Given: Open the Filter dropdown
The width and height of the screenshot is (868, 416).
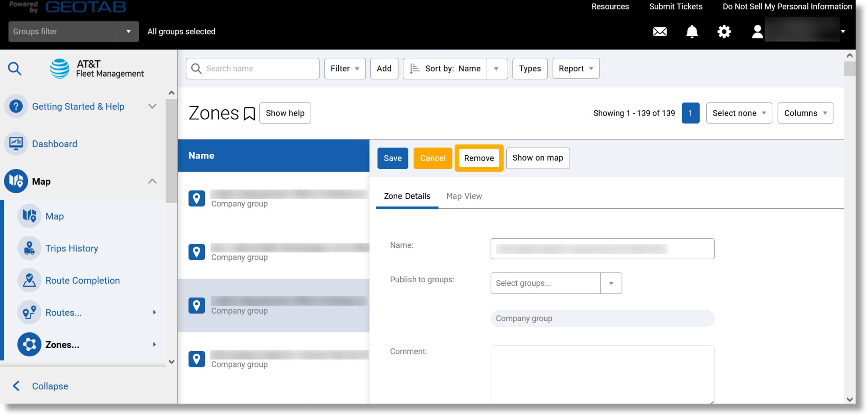Looking at the screenshot, I should point(345,69).
